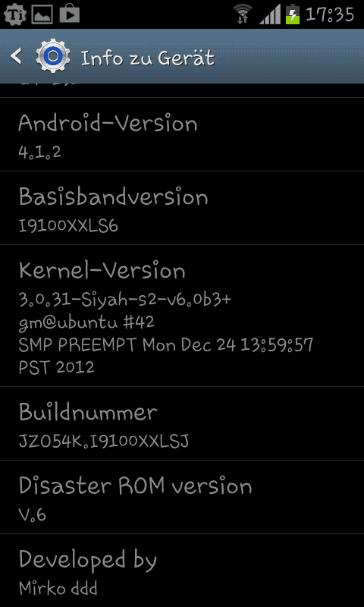Image resolution: width=364 pixels, height=607 pixels.
Task: Open the Disaster ROM version entry
Action: point(182,497)
